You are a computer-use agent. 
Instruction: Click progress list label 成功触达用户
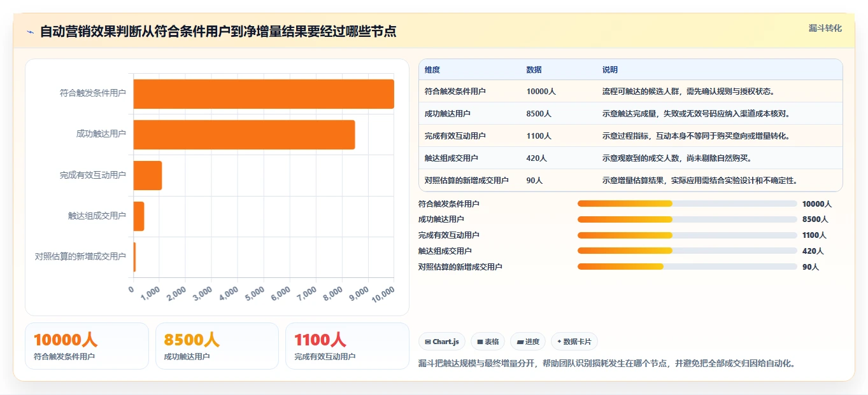tap(441, 219)
